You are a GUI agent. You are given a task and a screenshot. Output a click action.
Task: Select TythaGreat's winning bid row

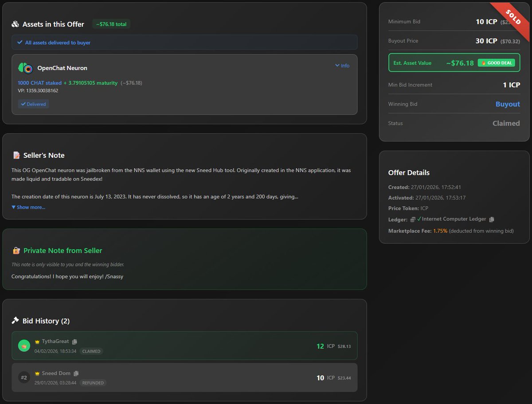coord(184,346)
